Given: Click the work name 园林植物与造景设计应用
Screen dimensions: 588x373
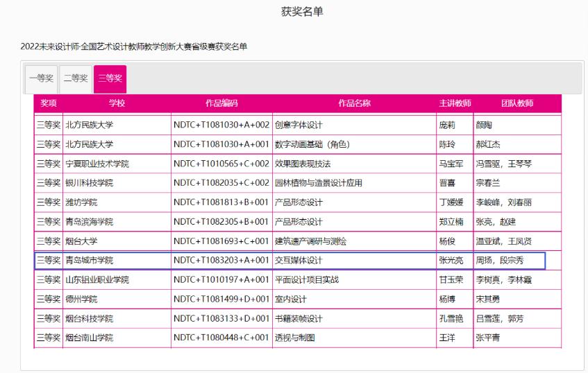Looking at the screenshot, I should click(x=319, y=183).
